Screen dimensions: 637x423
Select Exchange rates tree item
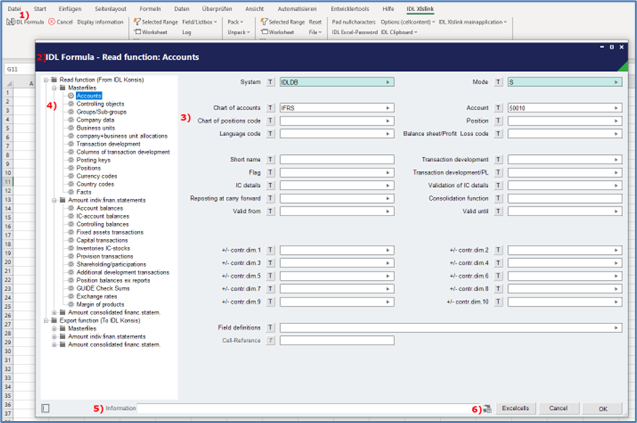[x=97, y=296]
